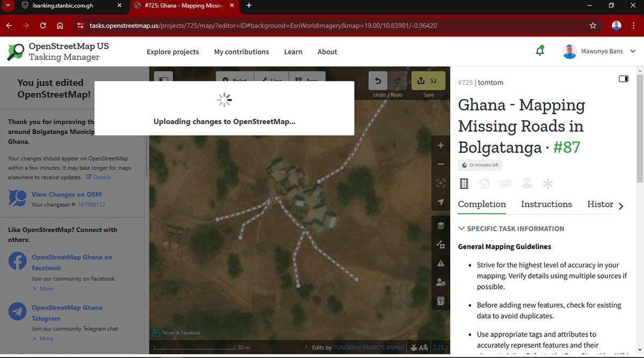Click the iD version 2.21.1 link
644x358 pixels.
click(x=440, y=347)
